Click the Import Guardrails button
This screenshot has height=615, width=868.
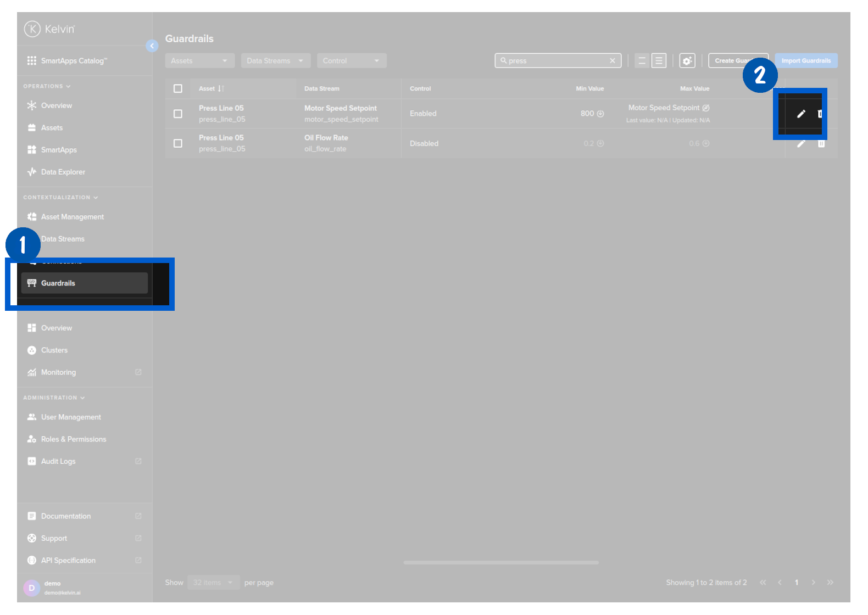(806, 61)
